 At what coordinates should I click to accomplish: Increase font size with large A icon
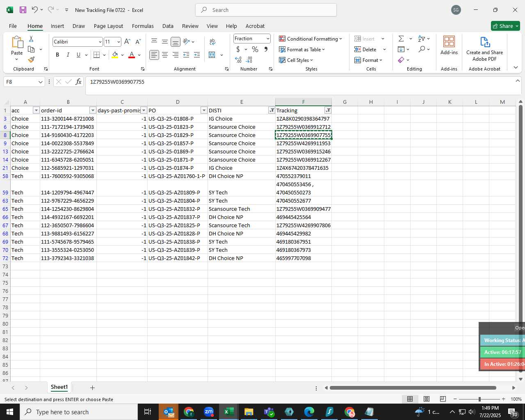pos(127,41)
